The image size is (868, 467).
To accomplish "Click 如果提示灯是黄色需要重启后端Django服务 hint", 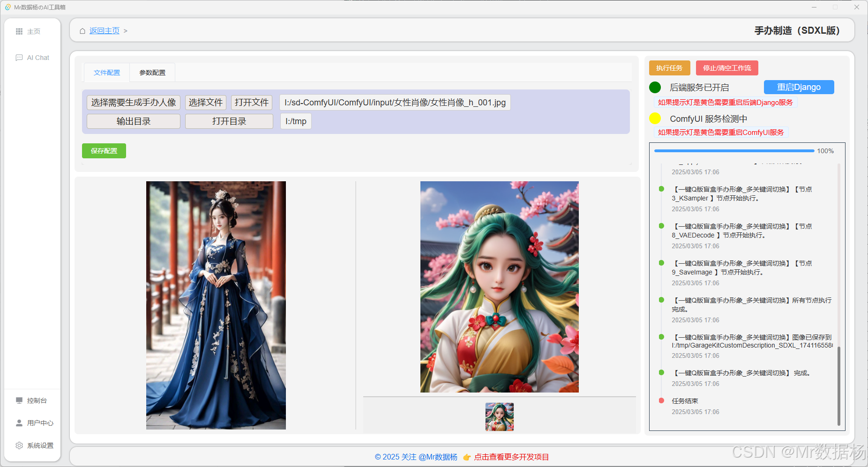I will coord(726,103).
